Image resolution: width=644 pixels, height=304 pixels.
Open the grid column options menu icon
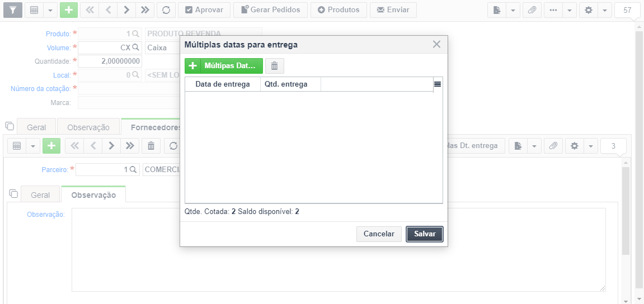[438, 84]
